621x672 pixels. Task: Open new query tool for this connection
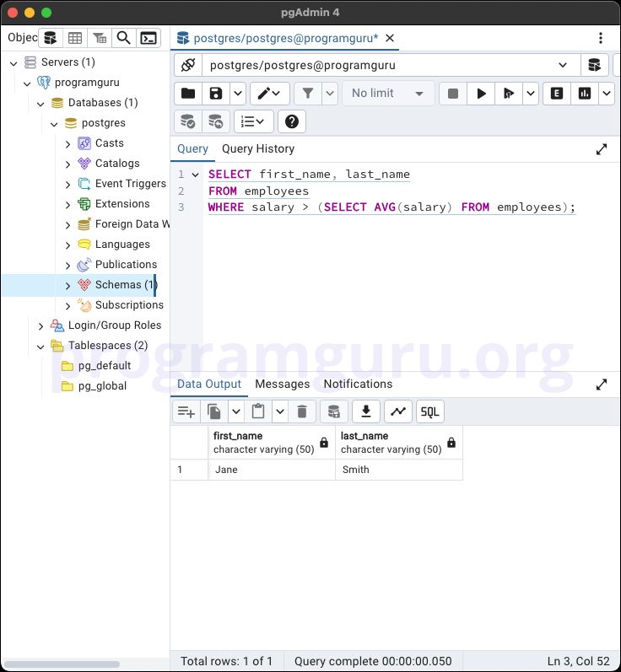click(594, 65)
